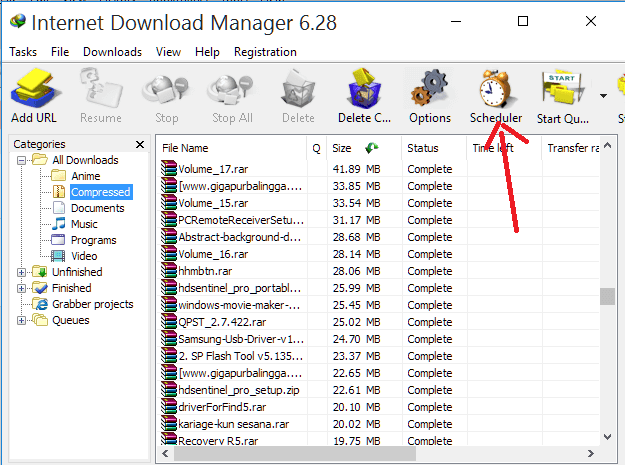Open the Registration menu
The height and width of the screenshot is (465, 625).
[x=265, y=52]
